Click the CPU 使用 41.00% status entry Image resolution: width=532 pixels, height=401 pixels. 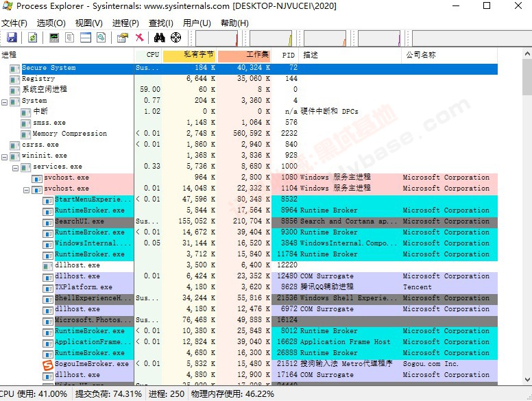34,394
